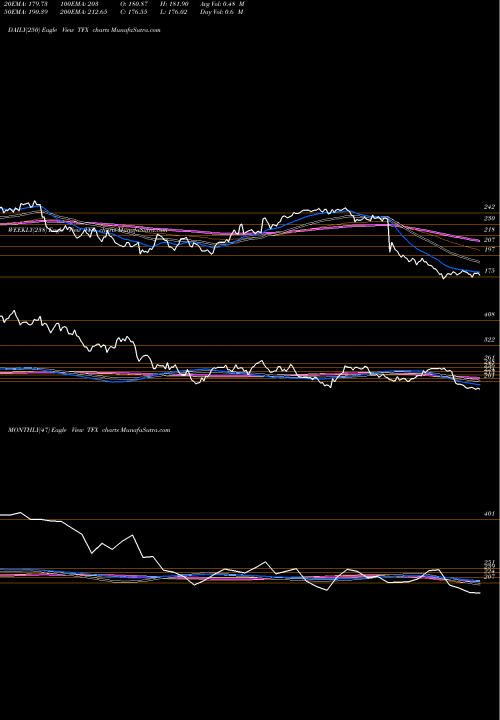Click the Avg Vol: 0.48 M text
The width and height of the screenshot is (500, 720).
tap(222, 4)
